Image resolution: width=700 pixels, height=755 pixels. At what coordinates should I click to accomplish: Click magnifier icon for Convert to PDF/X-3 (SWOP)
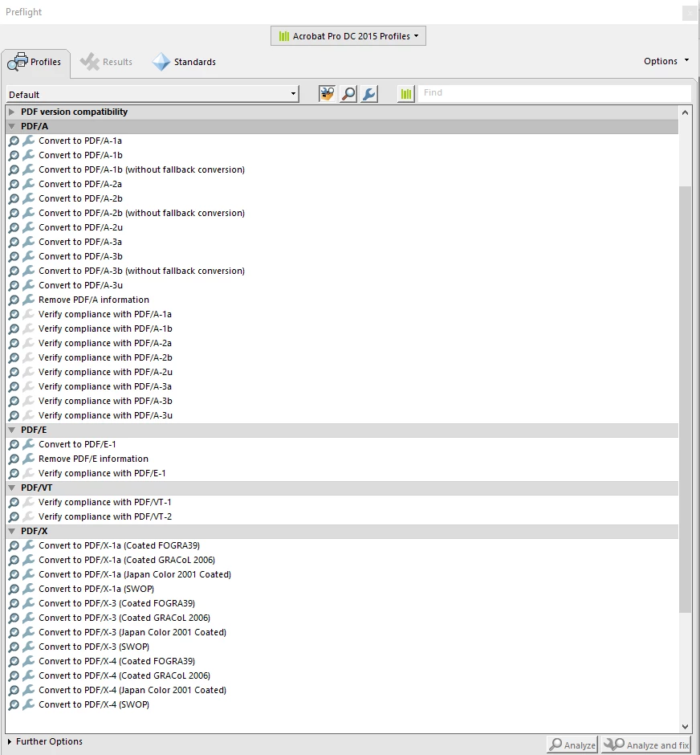[x=14, y=647]
